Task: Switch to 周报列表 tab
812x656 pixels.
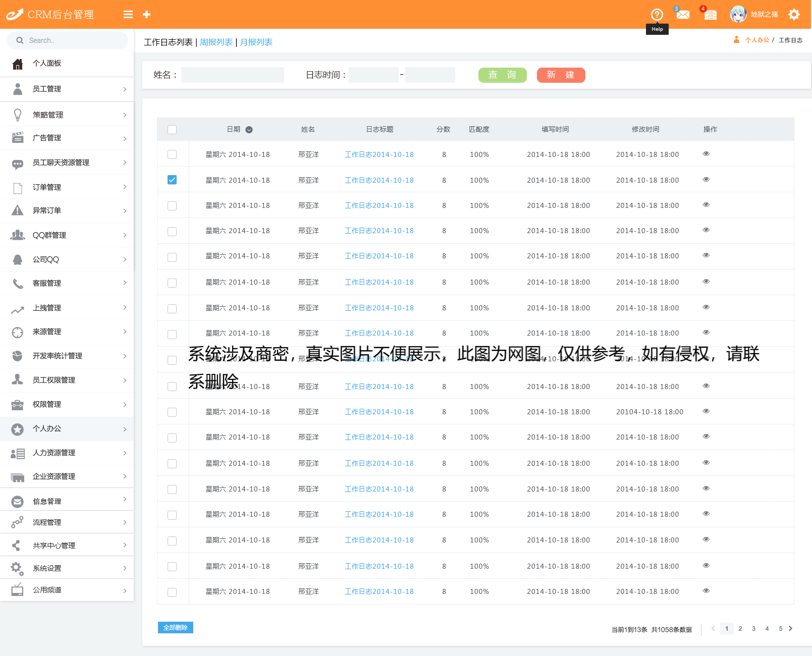Action: coord(216,42)
